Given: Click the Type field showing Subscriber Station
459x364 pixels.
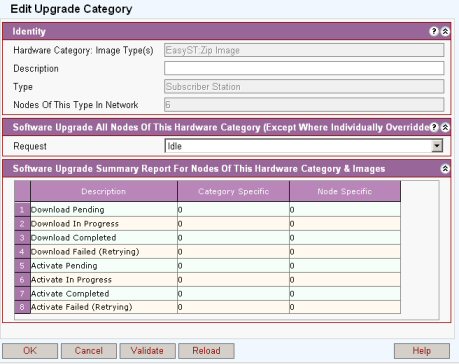Looking at the screenshot, I should click(x=304, y=86).
